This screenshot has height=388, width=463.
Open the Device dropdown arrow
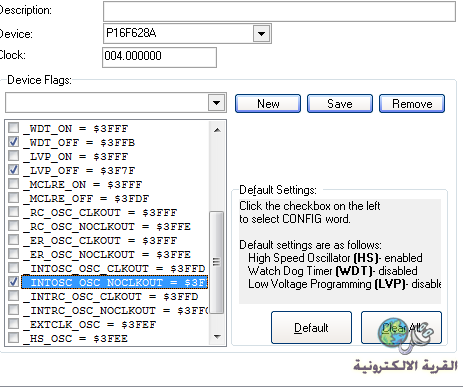click(261, 33)
